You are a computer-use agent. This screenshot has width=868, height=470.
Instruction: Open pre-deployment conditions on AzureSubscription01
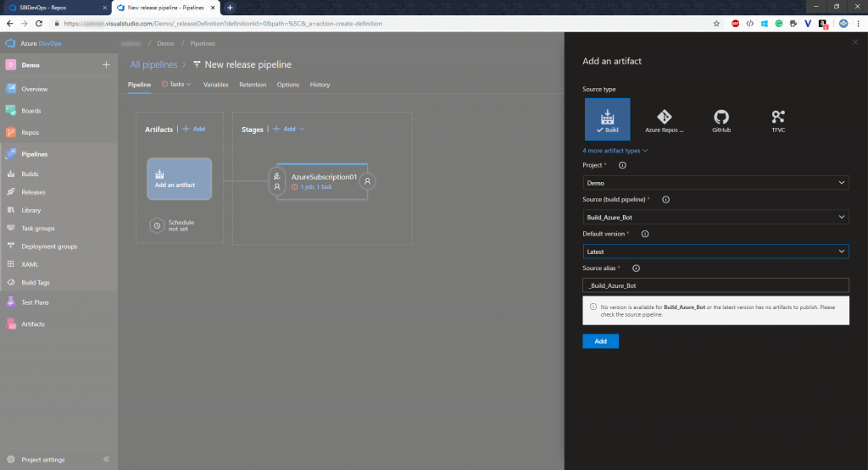(277, 181)
